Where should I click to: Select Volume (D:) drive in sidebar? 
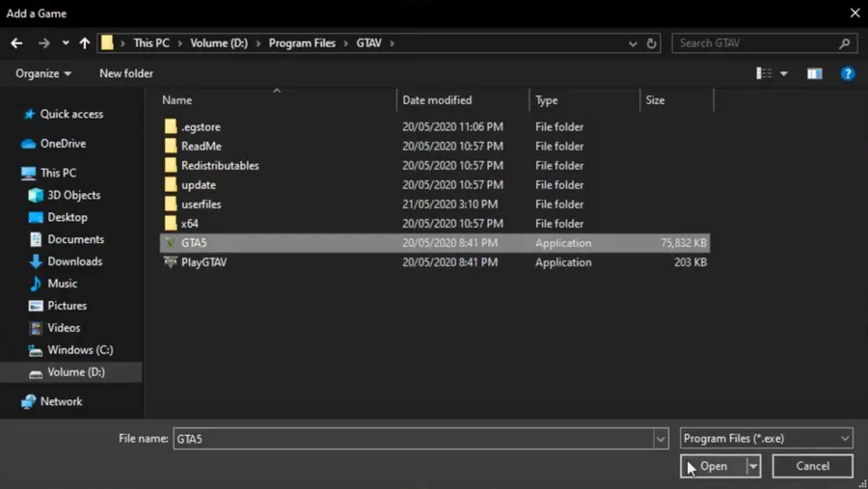coord(70,372)
